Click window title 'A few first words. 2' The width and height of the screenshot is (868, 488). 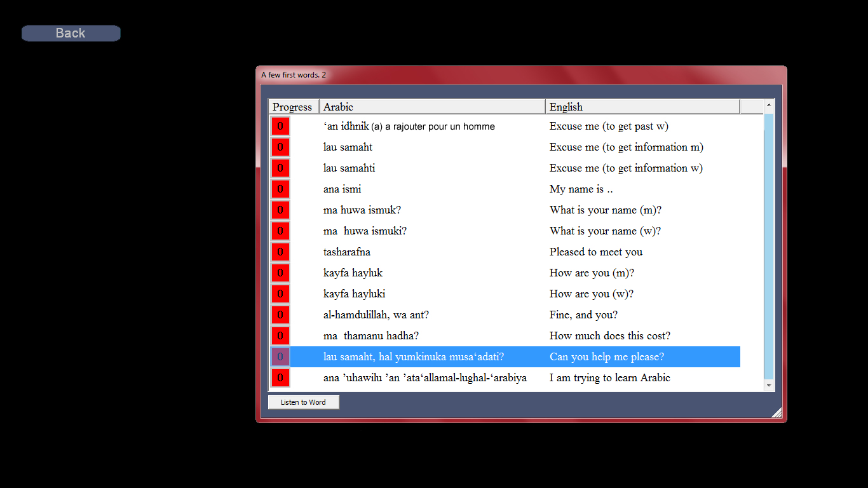(x=294, y=75)
